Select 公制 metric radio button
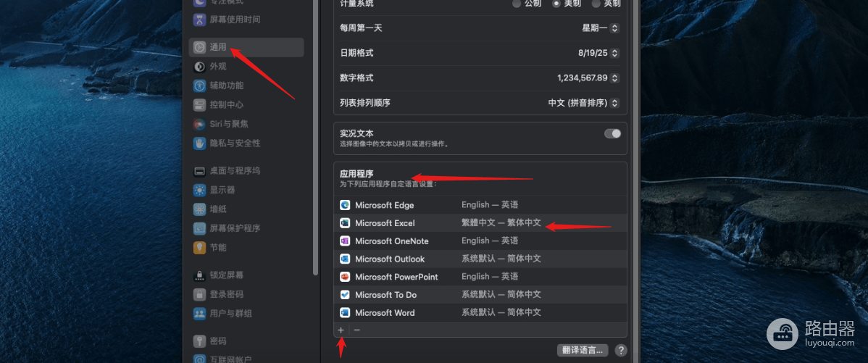The height and width of the screenshot is (363, 868). click(x=517, y=4)
